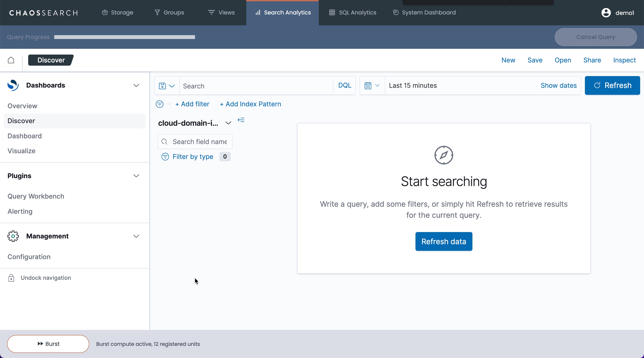Open the Storage tab
644x358 pixels.
coord(118,13)
